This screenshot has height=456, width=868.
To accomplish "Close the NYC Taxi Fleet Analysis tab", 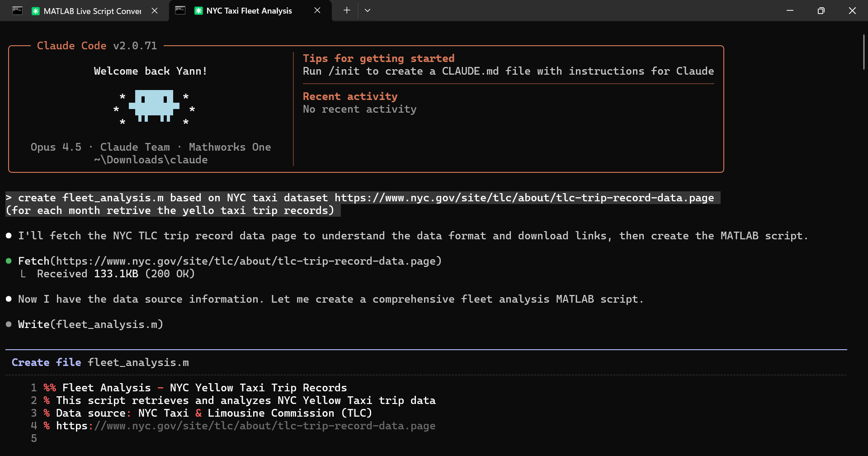I will click(317, 10).
